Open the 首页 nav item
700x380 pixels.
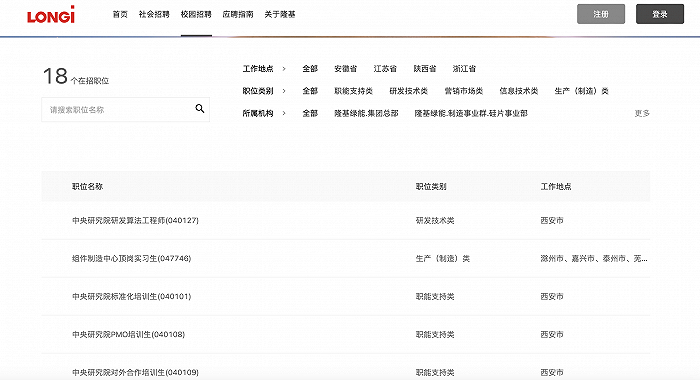coord(120,14)
